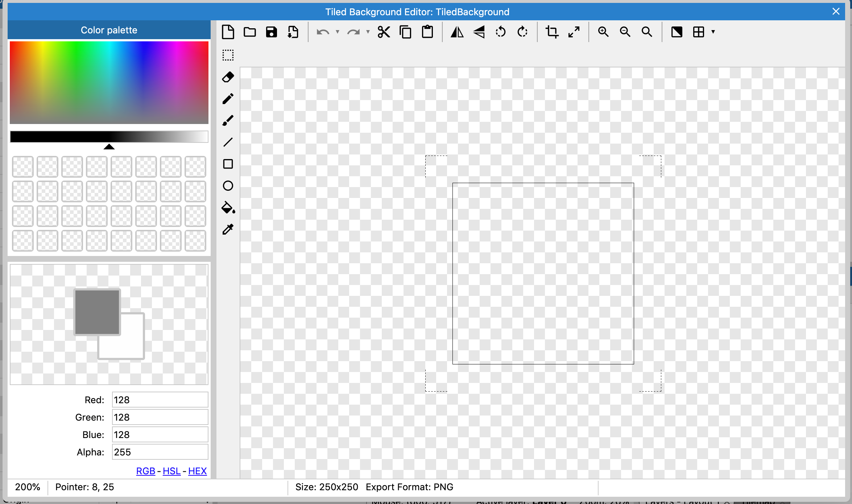Switch color mode to HSL
The image size is (852, 504).
coord(171,471)
